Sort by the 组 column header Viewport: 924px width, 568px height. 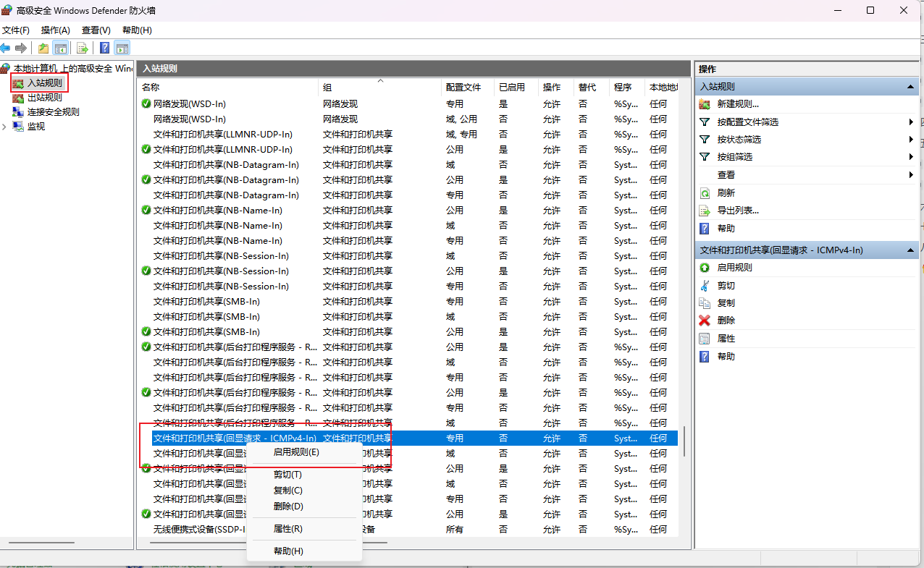(380, 87)
